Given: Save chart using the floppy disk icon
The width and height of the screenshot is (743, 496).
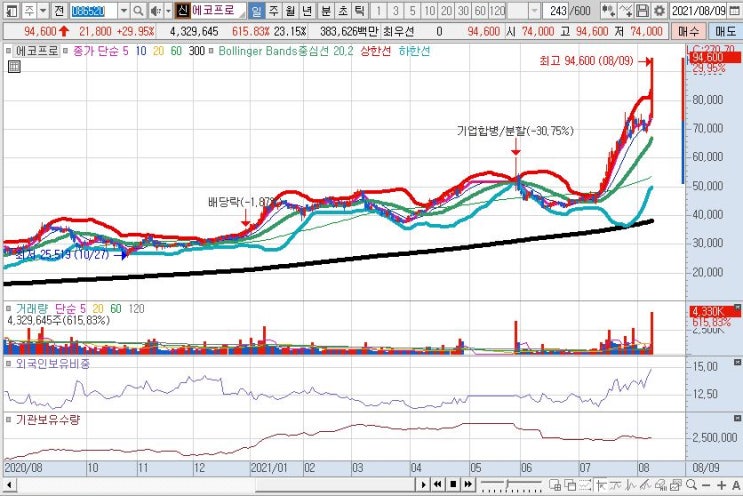Looking at the screenshot, I should 642,10.
